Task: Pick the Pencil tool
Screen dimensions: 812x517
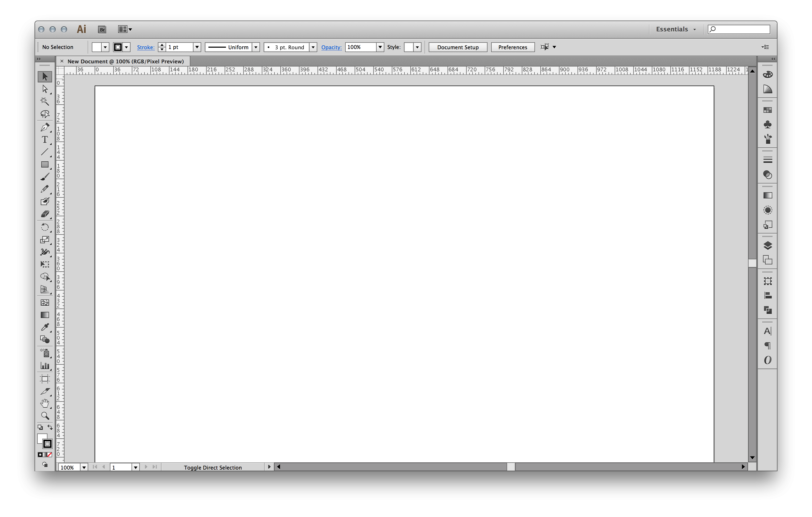Action: tap(45, 189)
